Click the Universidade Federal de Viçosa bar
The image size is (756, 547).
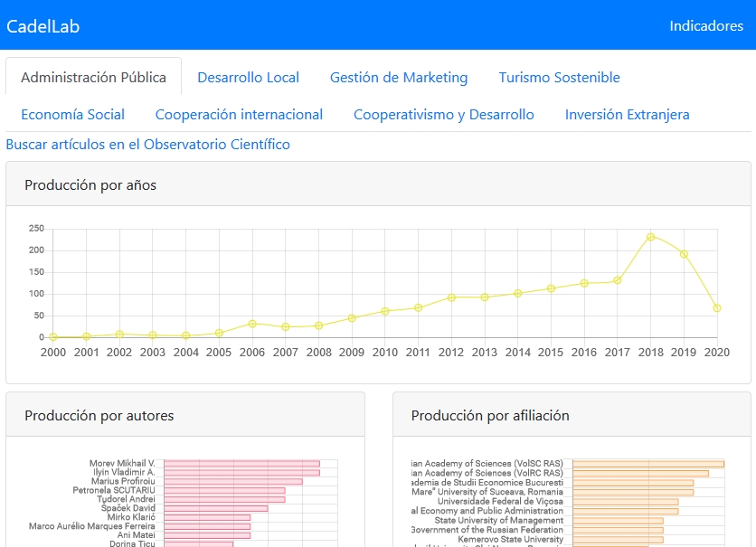[x=625, y=502]
